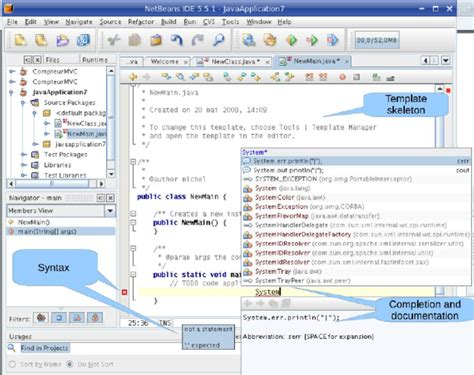Click the Find in Projects link

click(44, 348)
